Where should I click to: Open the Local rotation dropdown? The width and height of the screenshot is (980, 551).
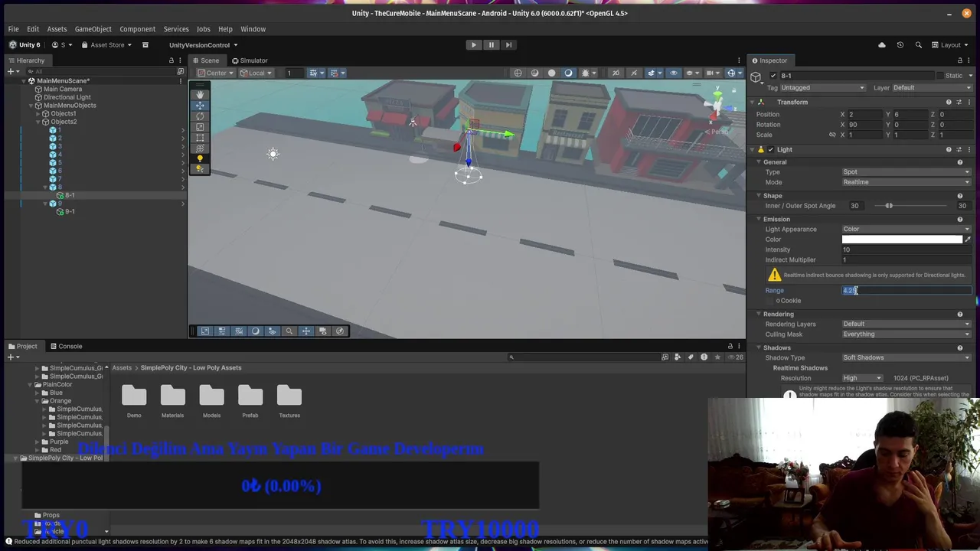point(257,73)
